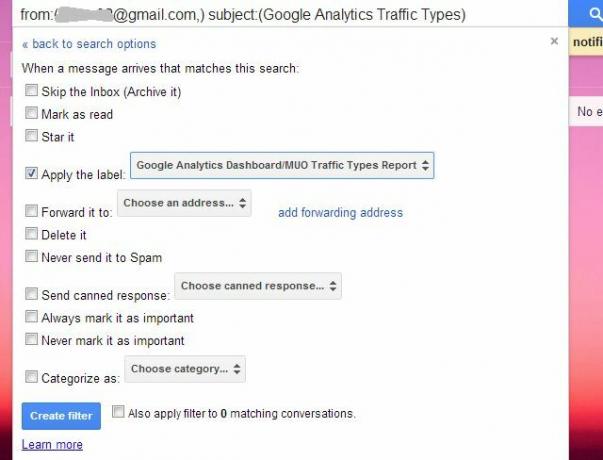Close the filter dialog with the X

tap(554, 41)
